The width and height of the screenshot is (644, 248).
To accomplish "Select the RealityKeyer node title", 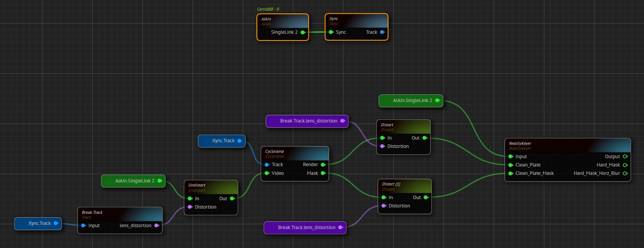I will pyautogui.click(x=520, y=144).
